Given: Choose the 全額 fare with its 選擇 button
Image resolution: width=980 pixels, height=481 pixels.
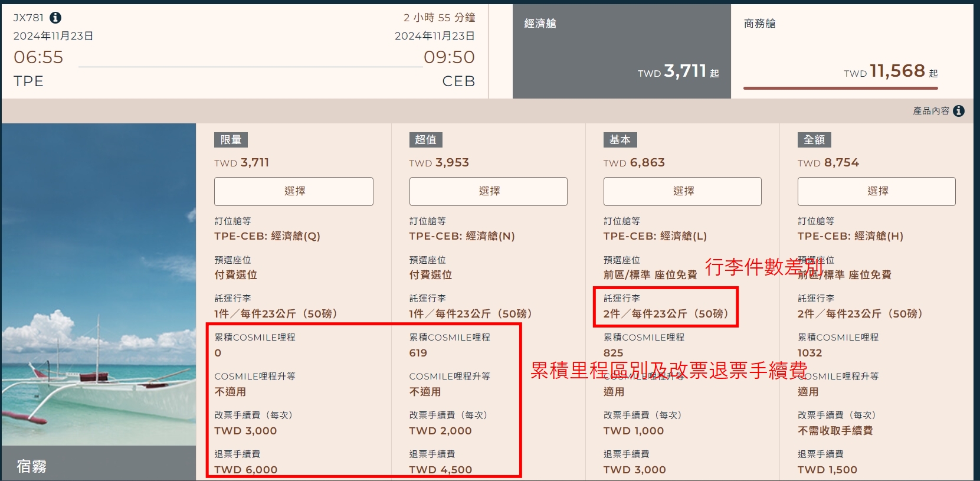Looking at the screenshot, I should 876,191.
